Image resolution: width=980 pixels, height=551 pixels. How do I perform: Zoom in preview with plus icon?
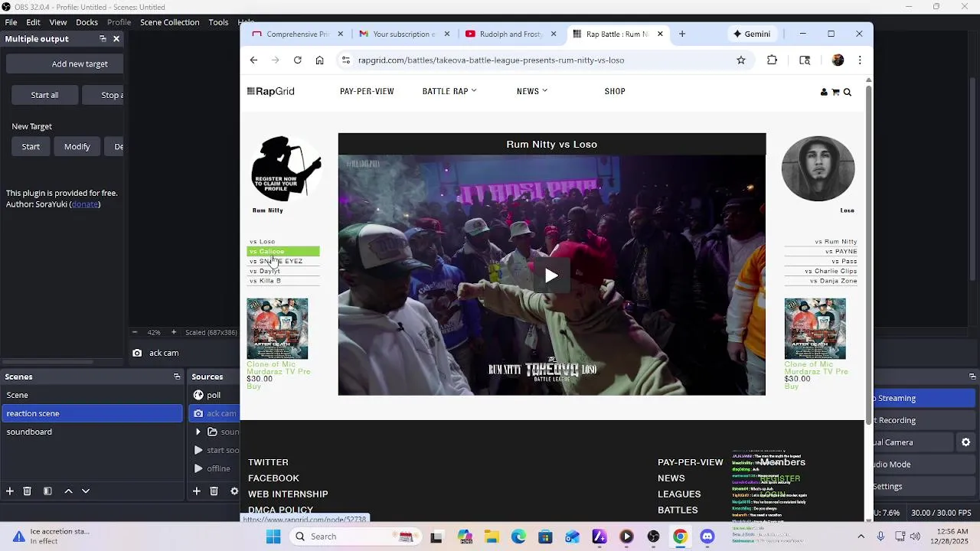point(174,332)
